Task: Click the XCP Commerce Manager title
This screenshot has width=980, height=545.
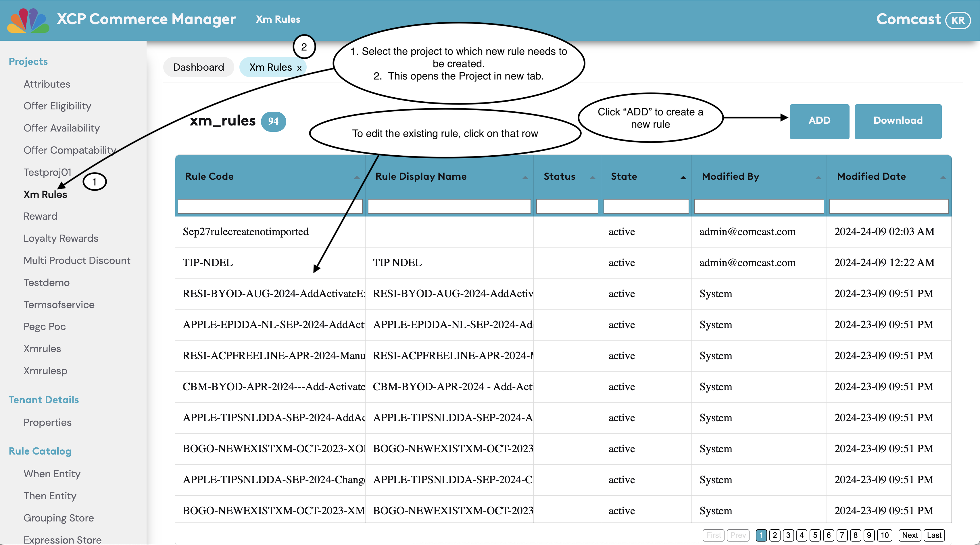Action: tap(146, 19)
